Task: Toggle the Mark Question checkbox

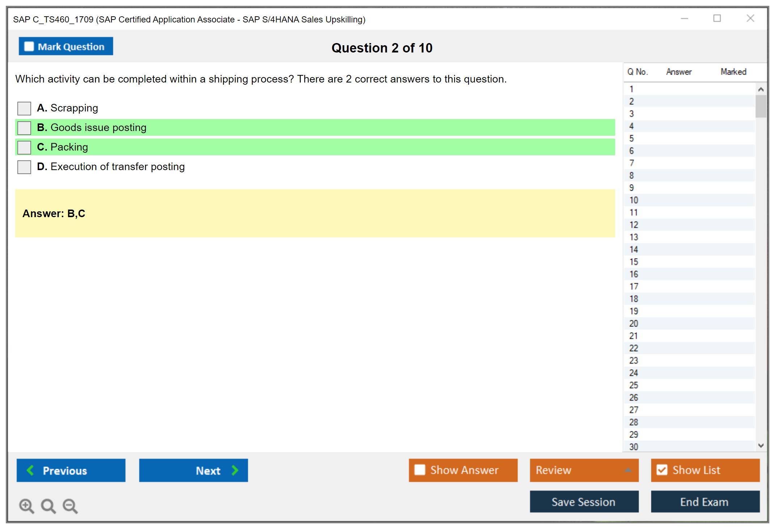Action: pyautogui.click(x=29, y=46)
